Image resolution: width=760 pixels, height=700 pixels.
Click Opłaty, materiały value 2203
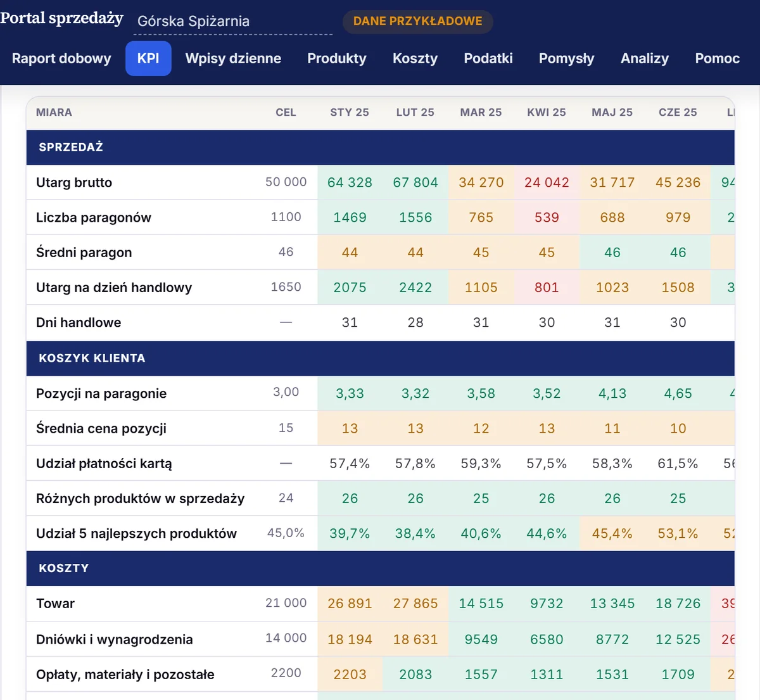point(350,675)
